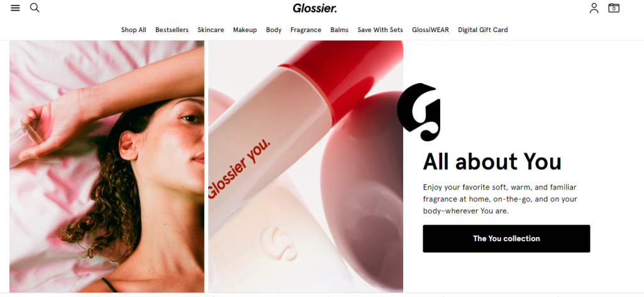The height and width of the screenshot is (297, 644).
Task: Click The You collection button
Action: click(506, 238)
